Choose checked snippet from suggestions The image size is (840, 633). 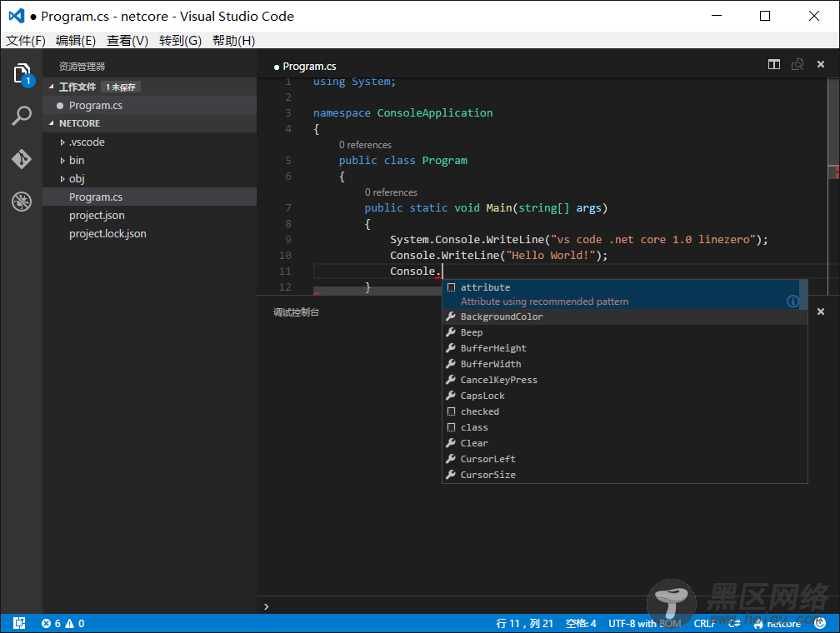click(625, 411)
